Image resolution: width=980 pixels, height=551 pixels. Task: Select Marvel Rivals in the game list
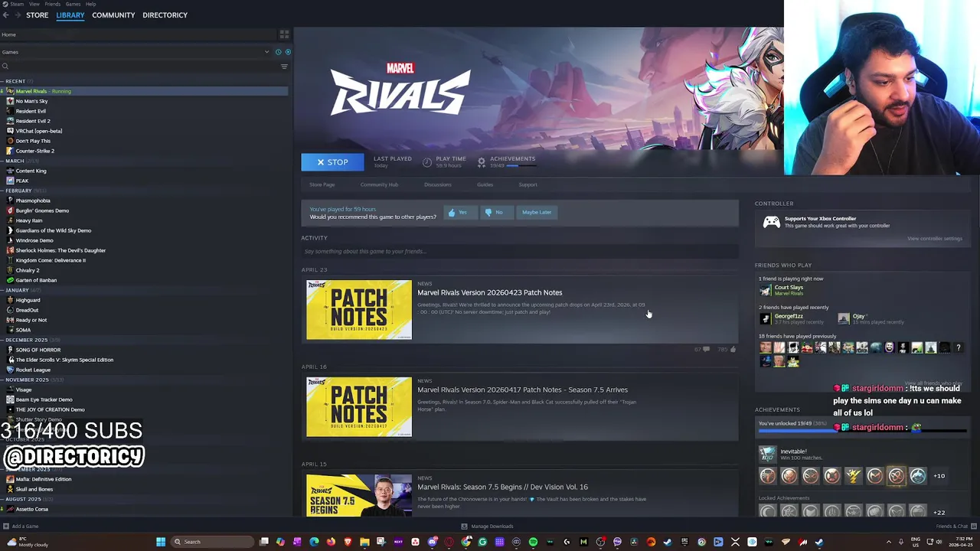tap(144, 91)
